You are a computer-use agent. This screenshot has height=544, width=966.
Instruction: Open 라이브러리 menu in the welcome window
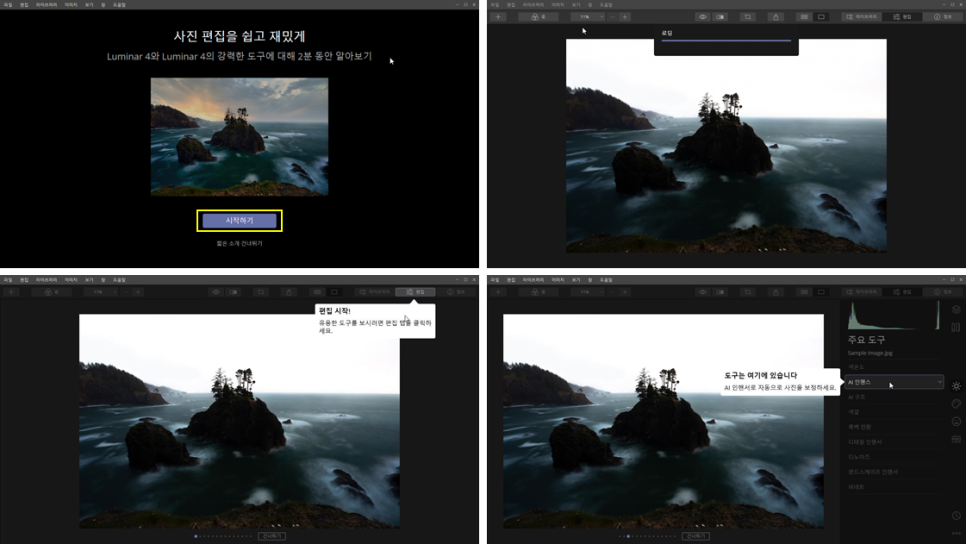tap(46, 4)
